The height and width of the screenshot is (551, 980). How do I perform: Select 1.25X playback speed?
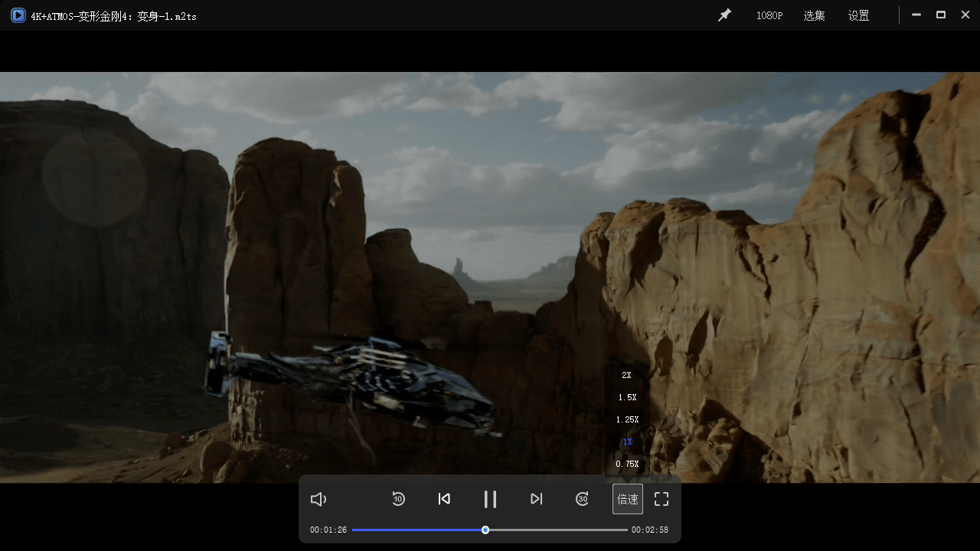coord(627,420)
